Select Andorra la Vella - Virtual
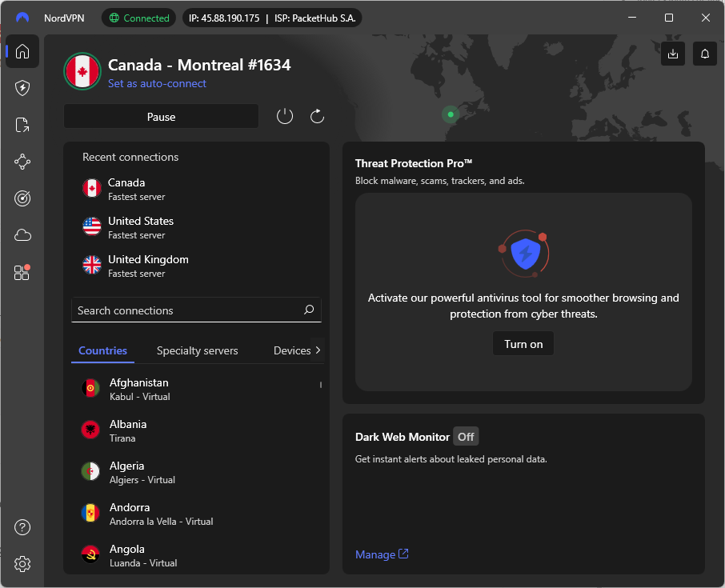The image size is (725, 588). [197, 514]
